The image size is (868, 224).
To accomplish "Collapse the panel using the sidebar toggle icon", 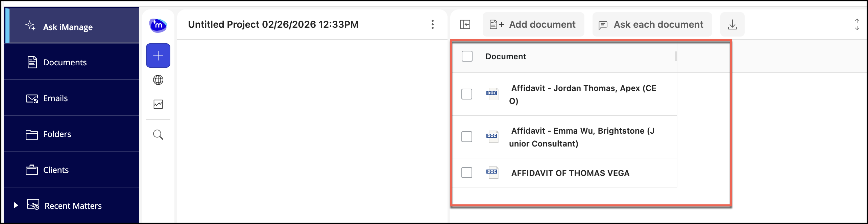I will 465,24.
